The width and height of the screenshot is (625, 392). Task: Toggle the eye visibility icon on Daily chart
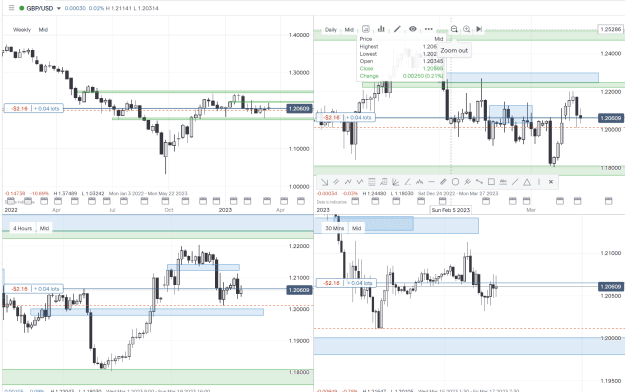[413, 29]
